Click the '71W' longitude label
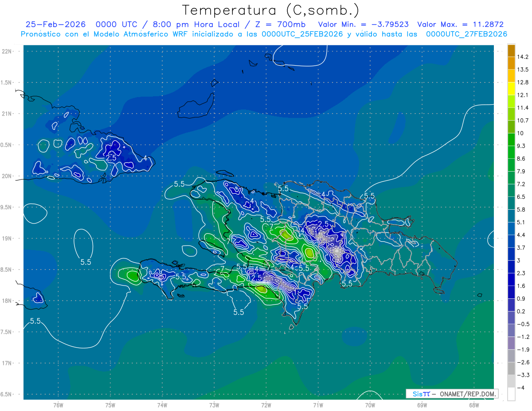Viewport: 532px width, 411px height. point(318,405)
